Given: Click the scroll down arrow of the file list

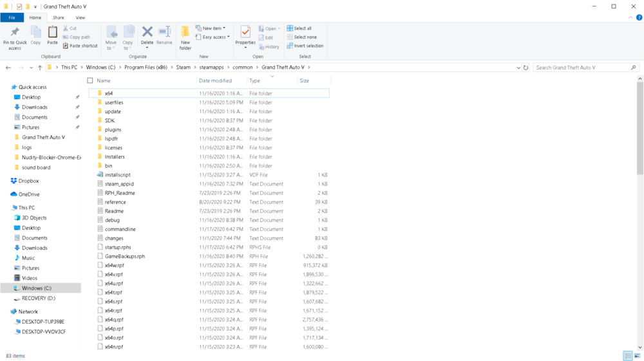Looking at the screenshot, I should coord(640,347).
